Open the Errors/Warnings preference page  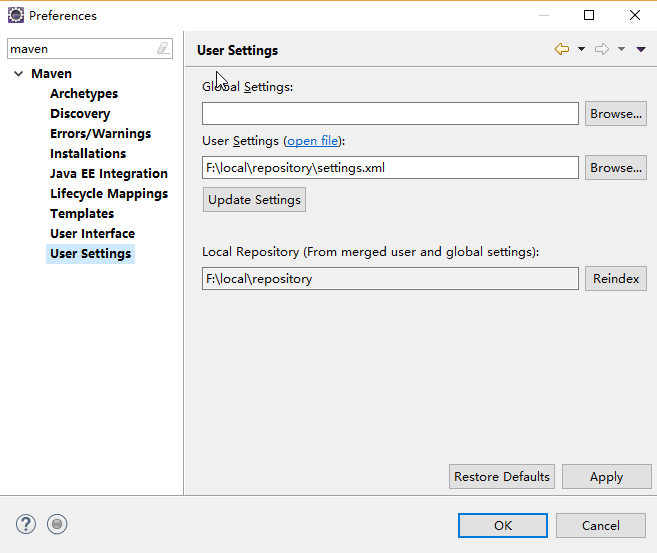tap(100, 134)
